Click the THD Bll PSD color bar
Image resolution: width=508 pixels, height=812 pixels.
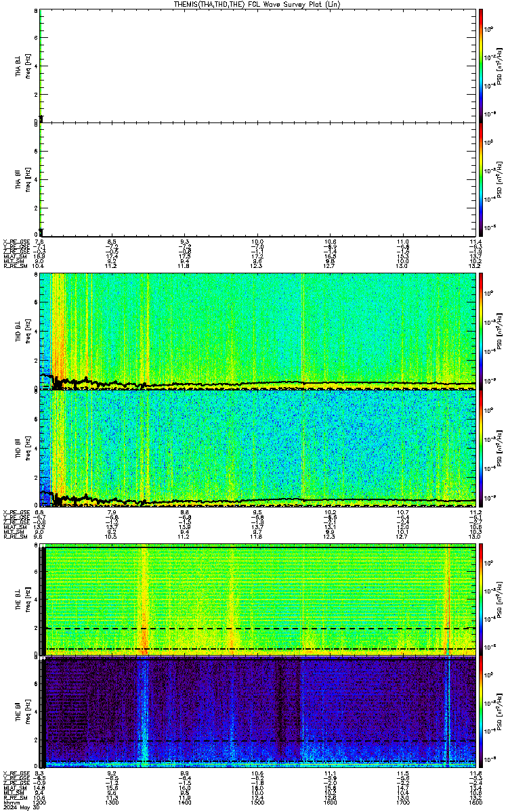pyautogui.click(x=481, y=448)
